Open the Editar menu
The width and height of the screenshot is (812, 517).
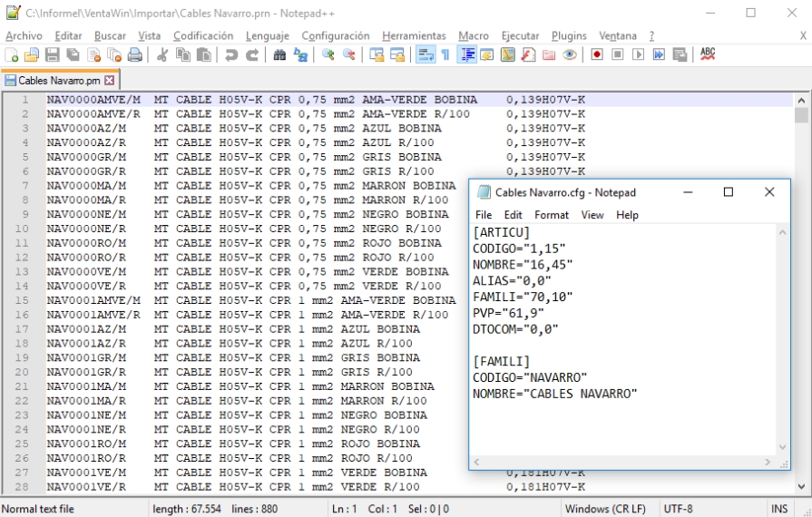68,35
